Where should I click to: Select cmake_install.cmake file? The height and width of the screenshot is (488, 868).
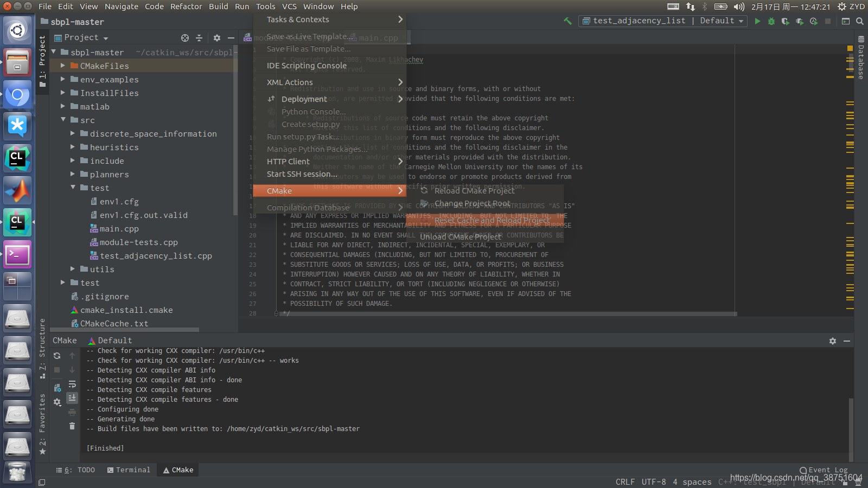tap(126, 310)
